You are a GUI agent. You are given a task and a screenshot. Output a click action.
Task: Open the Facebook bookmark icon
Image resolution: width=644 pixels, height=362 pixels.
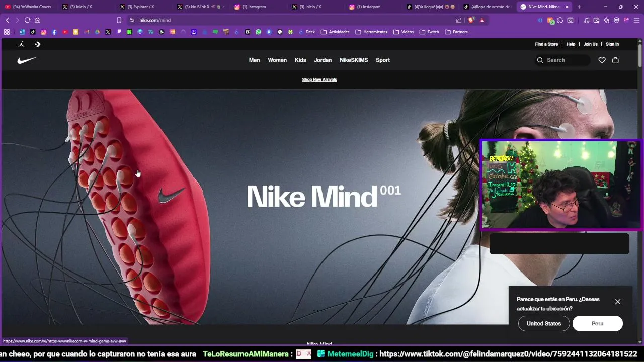coord(54,32)
